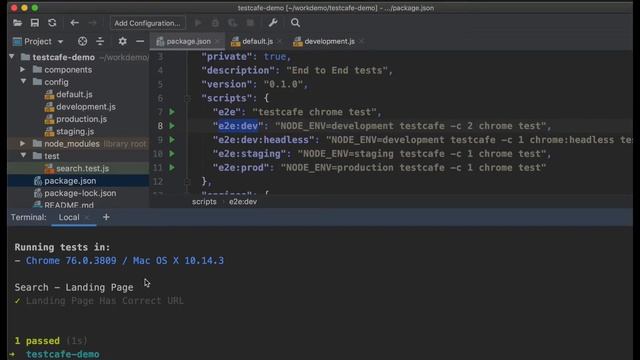Navigate back with the left arrow
The width and height of the screenshot is (640, 360).
[x=74, y=23]
